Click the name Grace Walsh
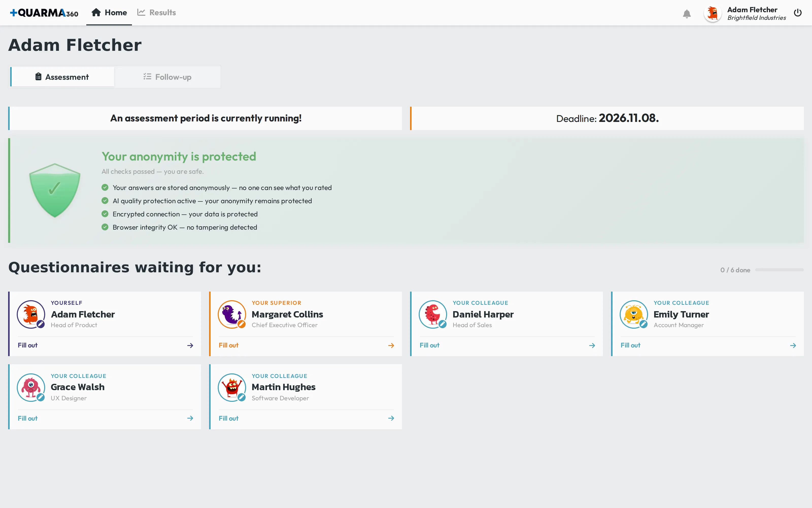The image size is (812, 508). (77, 387)
